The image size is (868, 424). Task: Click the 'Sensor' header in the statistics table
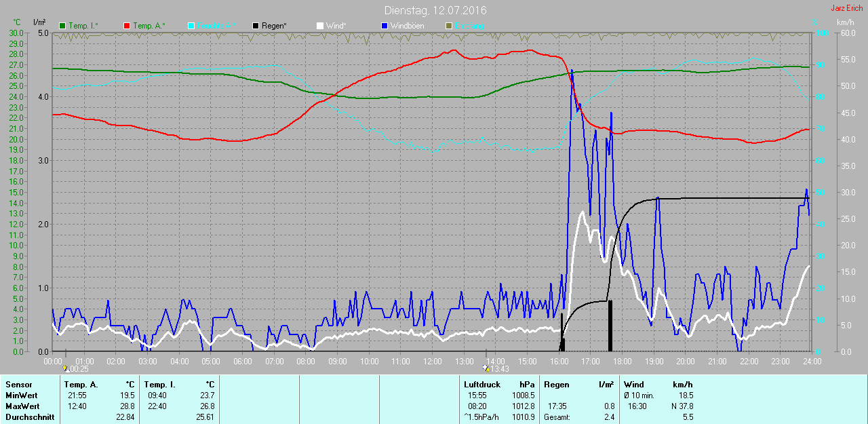click(18, 385)
